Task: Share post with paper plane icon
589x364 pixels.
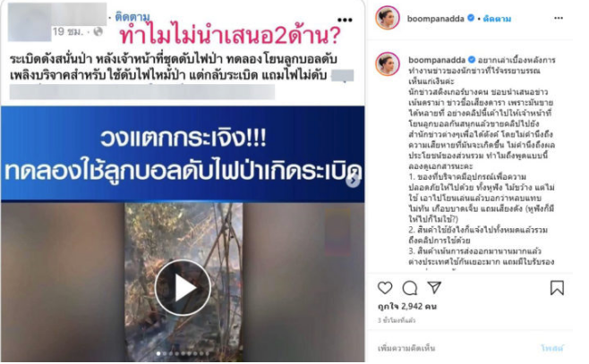Action: [x=434, y=287]
